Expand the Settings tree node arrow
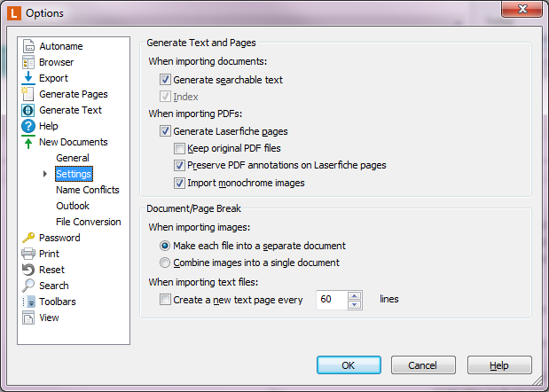 [45, 174]
